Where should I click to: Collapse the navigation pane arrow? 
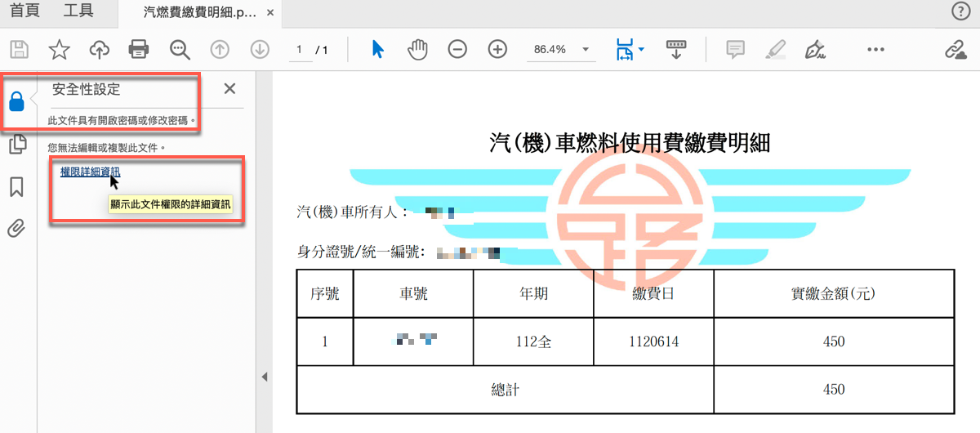264,377
